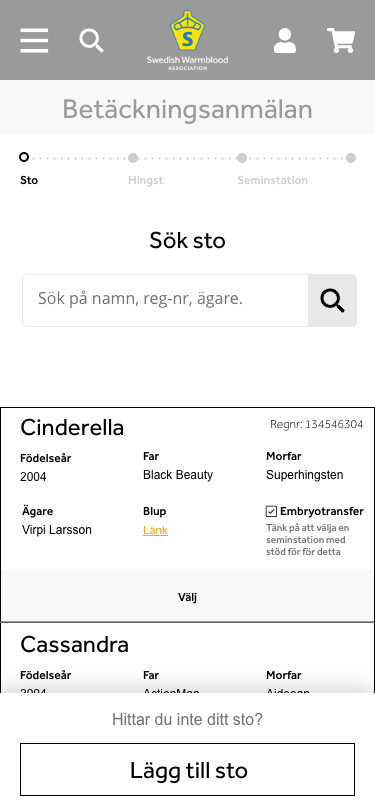375x812 pixels.
Task: Click the header search magnifier icon
Action: point(91,40)
